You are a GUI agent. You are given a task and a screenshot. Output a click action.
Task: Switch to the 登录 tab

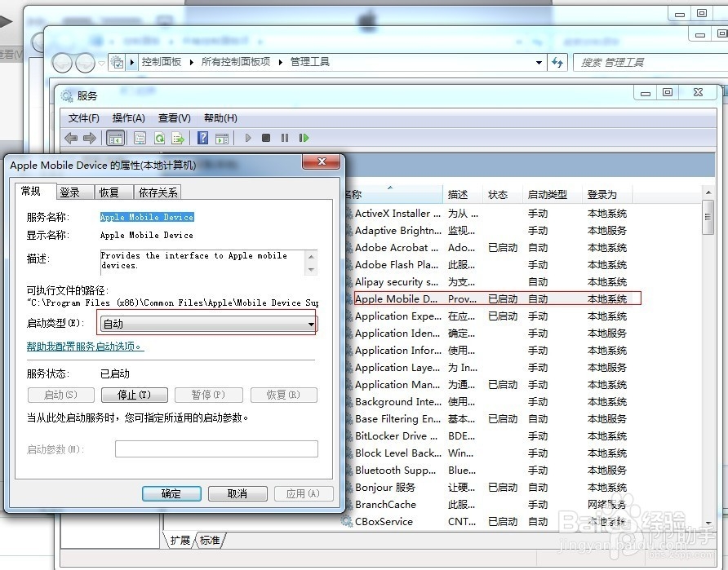(x=70, y=192)
